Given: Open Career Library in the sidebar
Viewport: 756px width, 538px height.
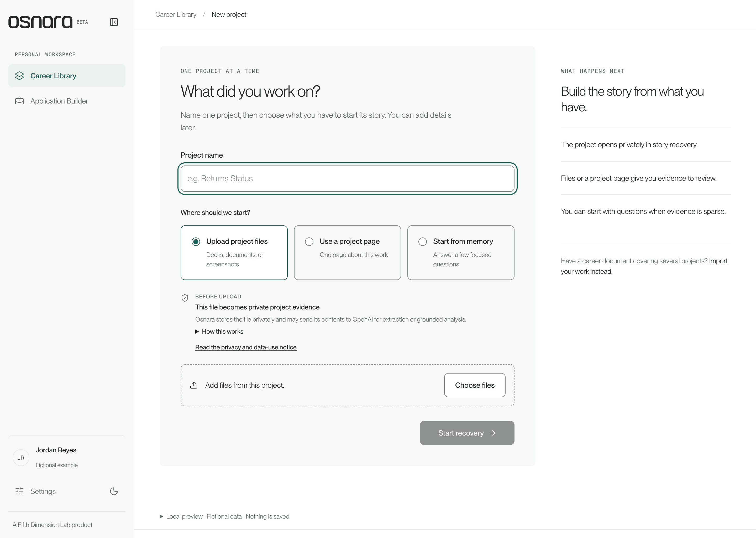Looking at the screenshot, I should (67, 76).
